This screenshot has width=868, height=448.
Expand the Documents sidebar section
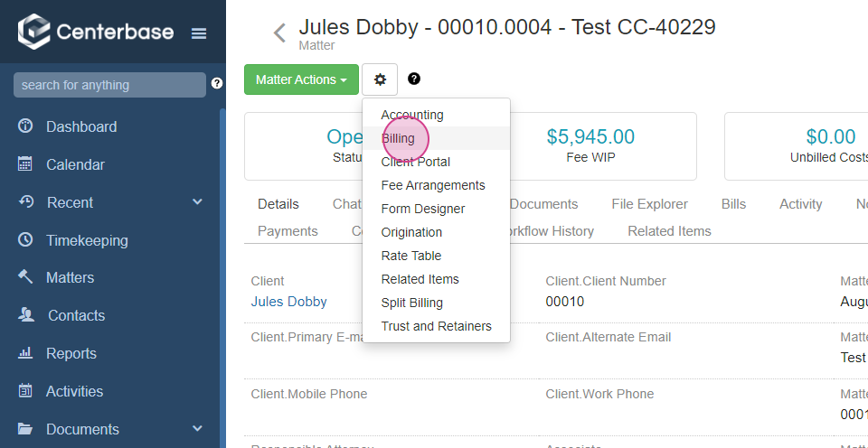click(198, 429)
